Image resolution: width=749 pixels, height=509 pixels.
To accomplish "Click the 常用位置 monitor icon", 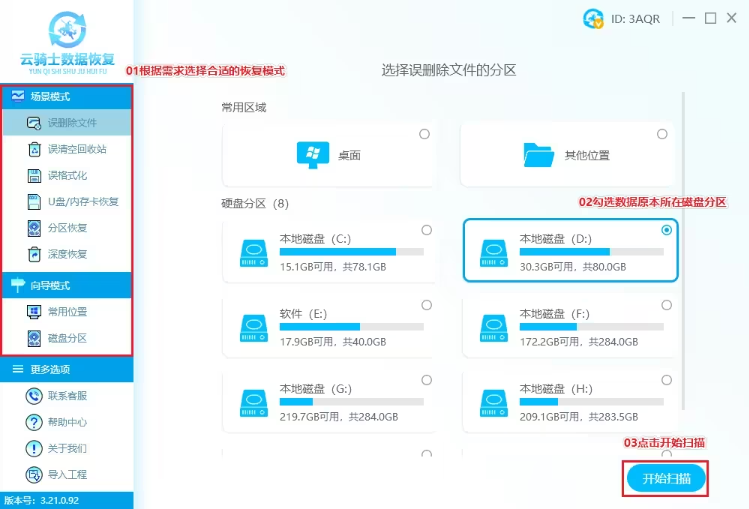I will click(x=34, y=312).
